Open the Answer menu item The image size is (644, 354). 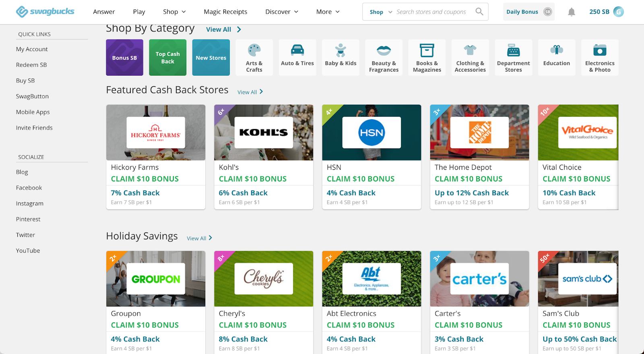click(x=104, y=12)
